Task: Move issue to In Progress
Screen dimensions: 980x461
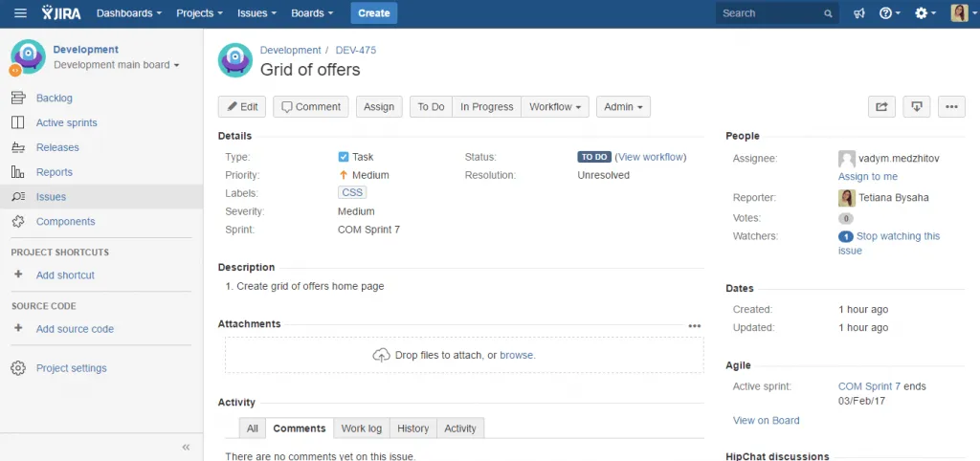Action: point(486,107)
